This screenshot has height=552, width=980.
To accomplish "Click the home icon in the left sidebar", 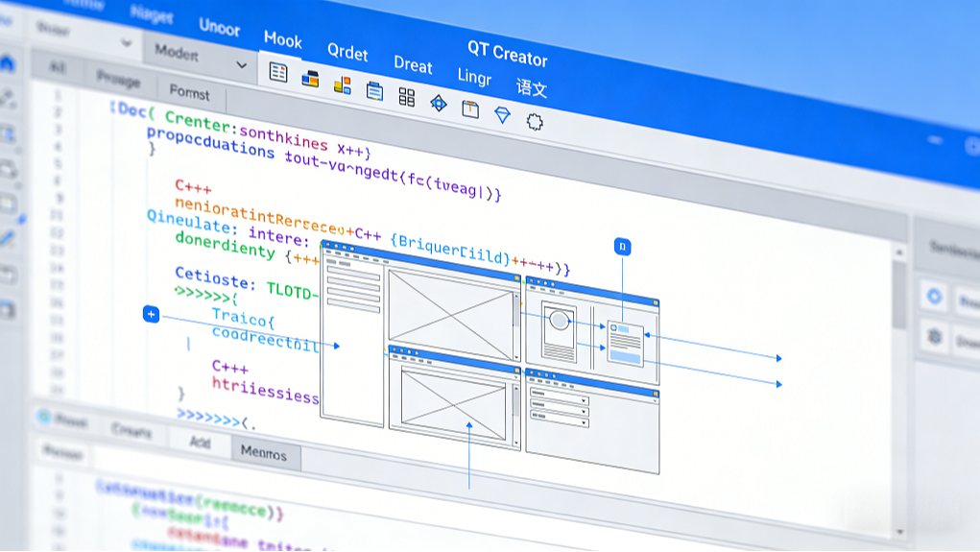I will (8, 63).
